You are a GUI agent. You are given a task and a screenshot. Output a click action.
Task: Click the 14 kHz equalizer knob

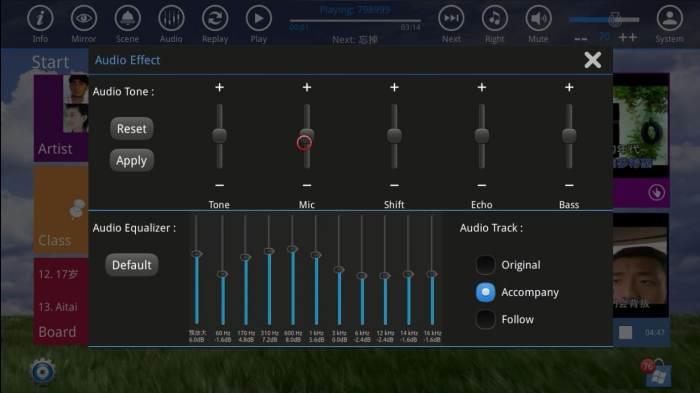point(408,274)
